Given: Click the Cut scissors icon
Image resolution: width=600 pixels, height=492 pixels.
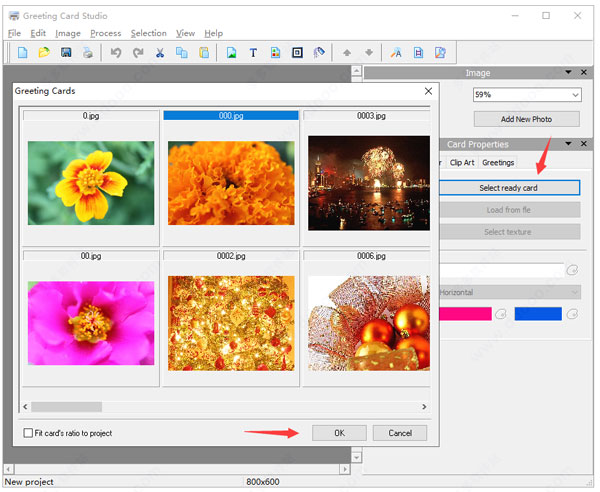Looking at the screenshot, I should pos(160,52).
